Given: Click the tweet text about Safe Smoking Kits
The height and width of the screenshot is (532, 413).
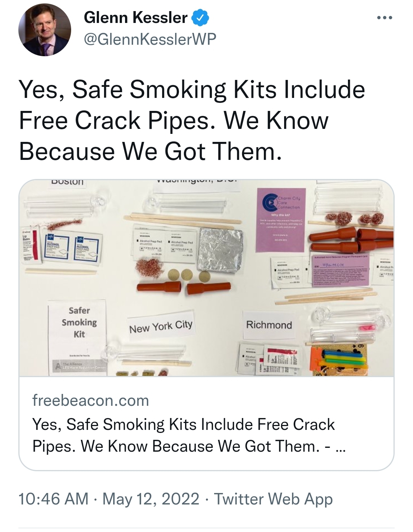Looking at the screenshot, I should coord(192,120).
